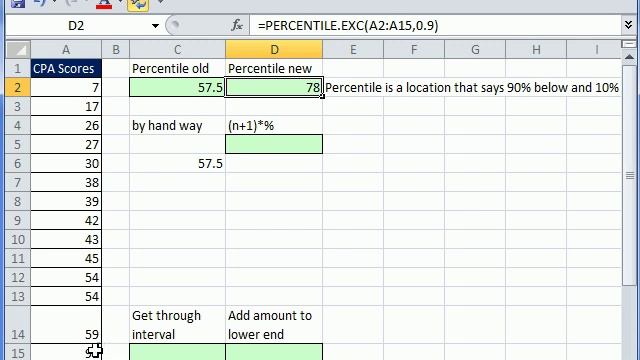Select column H header
This screenshot has width=640, height=360.
(x=536, y=50)
